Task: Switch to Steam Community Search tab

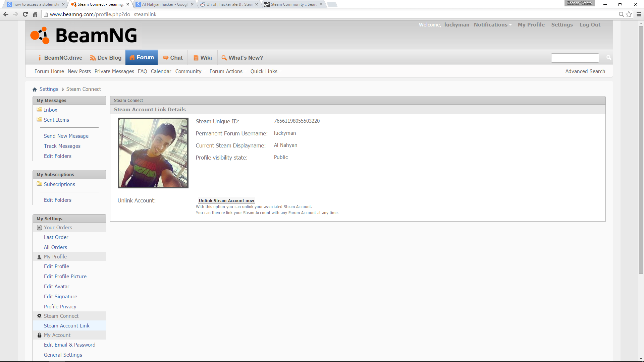Action: pyautogui.click(x=293, y=4)
